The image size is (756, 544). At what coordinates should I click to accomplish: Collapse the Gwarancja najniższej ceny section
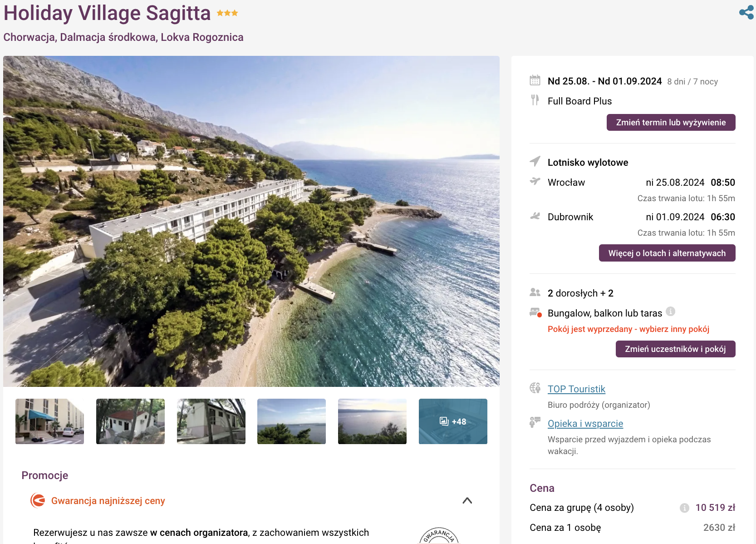tap(467, 500)
